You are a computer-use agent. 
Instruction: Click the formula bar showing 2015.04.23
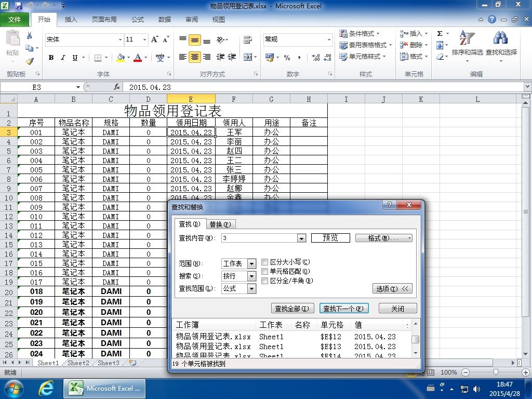tap(324, 87)
